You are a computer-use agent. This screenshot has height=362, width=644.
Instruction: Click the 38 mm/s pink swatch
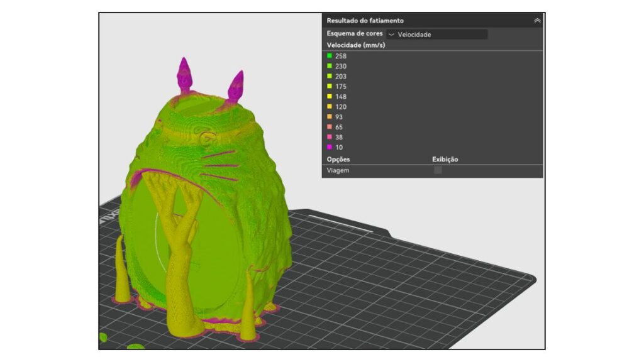pyautogui.click(x=330, y=137)
